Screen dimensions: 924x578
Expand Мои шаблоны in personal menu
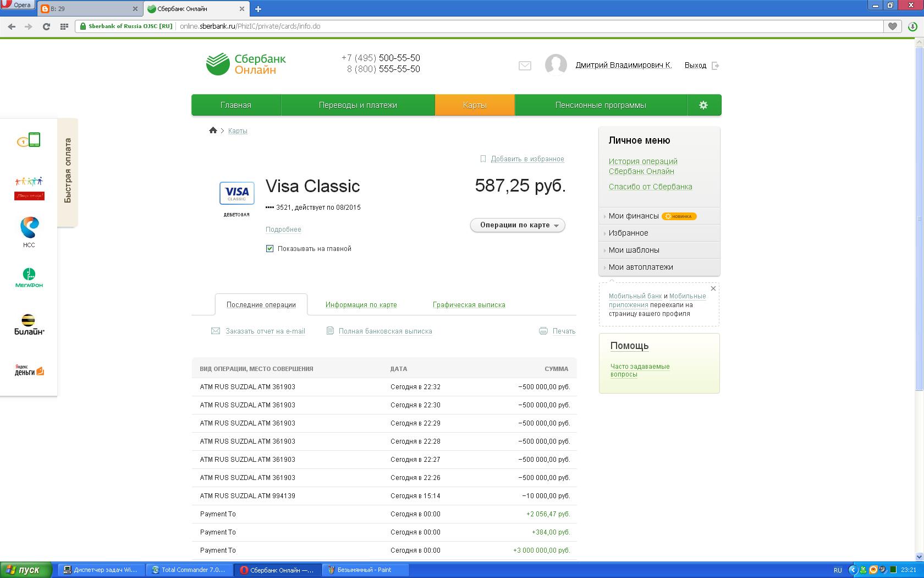click(634, 250)
